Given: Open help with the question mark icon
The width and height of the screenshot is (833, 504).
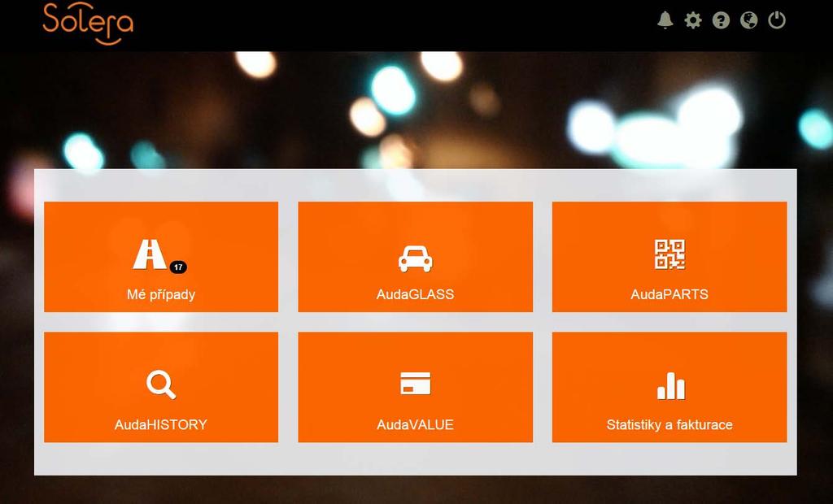Looking at the screenshot, I should pyautogui.click(x=721, y=20).
